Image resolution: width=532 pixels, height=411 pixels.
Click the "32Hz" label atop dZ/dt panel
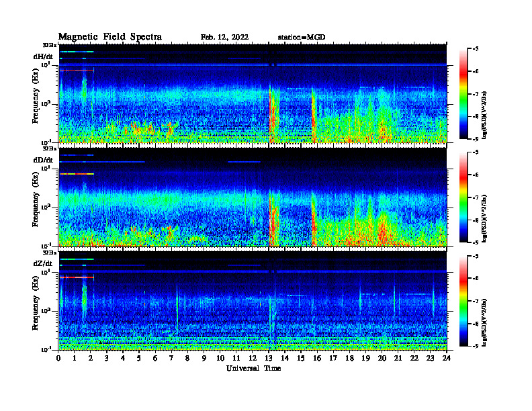point(50,253)
